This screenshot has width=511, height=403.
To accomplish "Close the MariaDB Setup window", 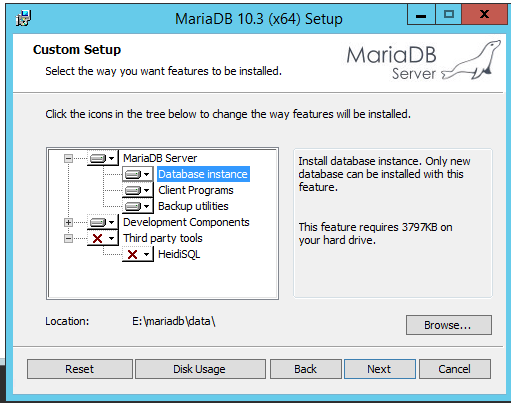I will point(484,15).
